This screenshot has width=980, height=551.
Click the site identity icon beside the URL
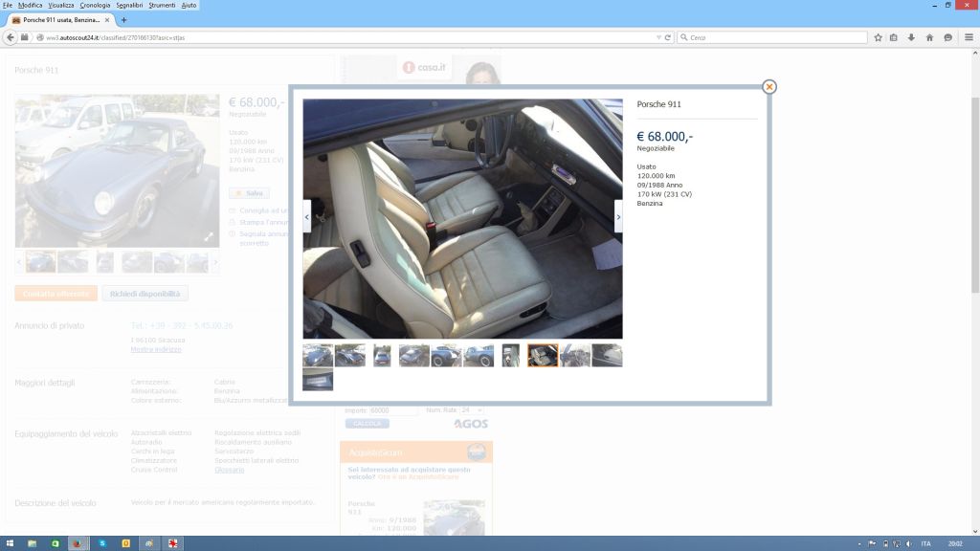40,37
